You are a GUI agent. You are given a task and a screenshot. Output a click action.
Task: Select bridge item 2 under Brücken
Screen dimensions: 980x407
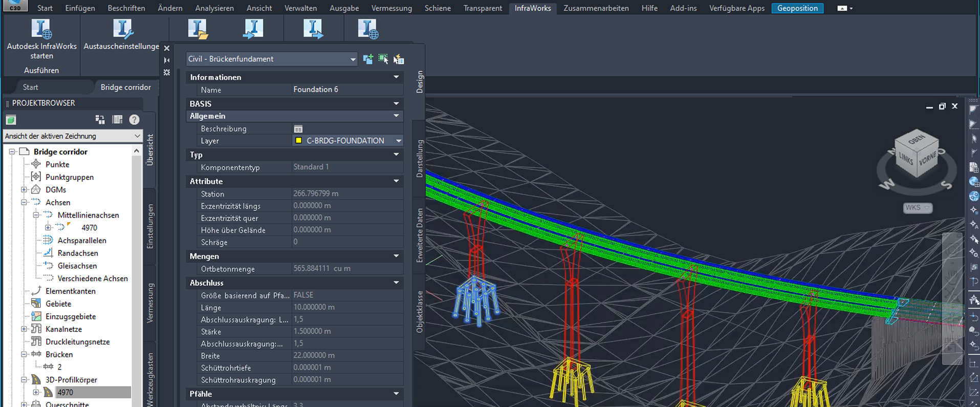click(59, 367)
